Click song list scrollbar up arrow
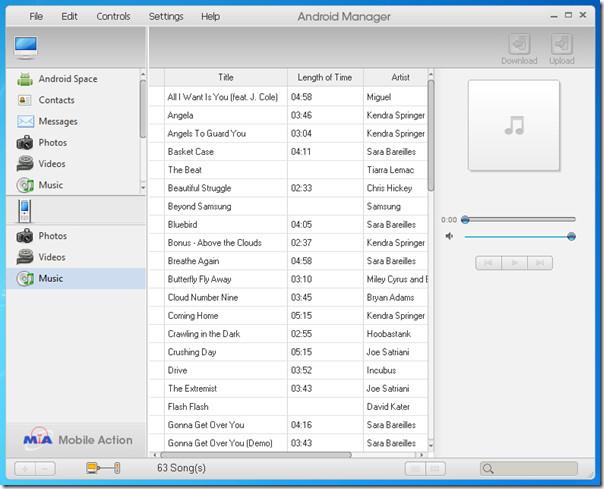This screenshot has height=489, width=604. coord(431,74)
